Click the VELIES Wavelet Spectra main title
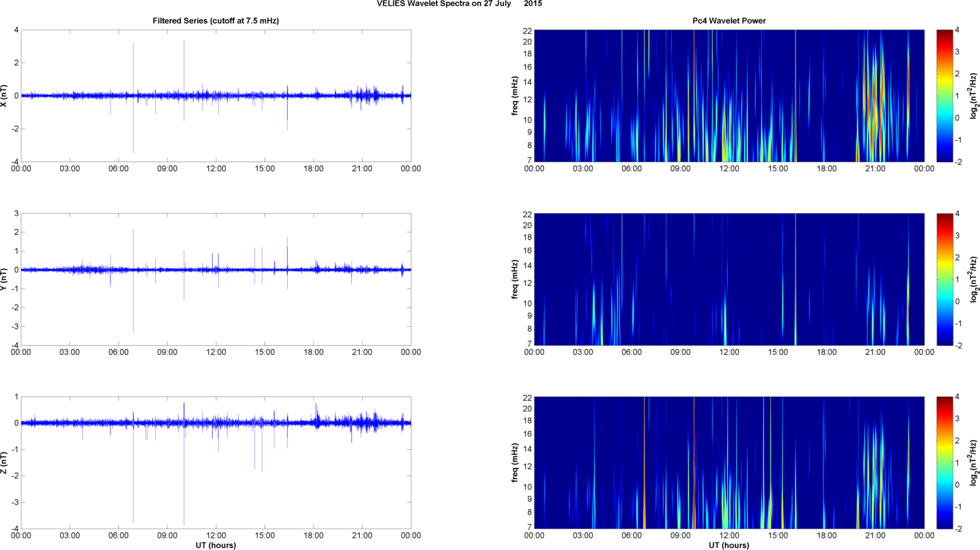 [459, 4]
